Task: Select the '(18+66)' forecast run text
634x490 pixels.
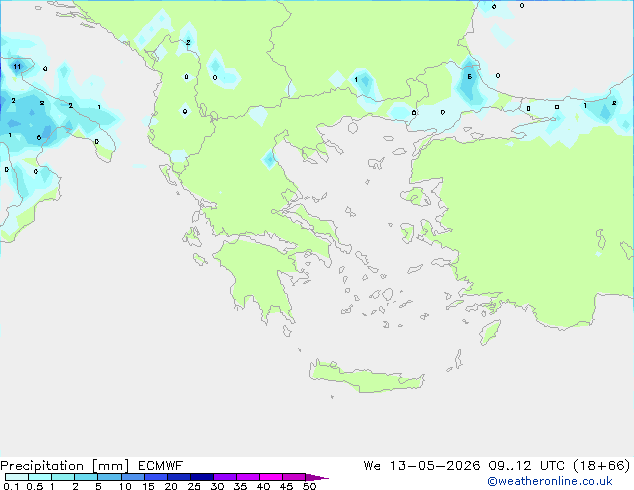Action: [x=602, y=466]
